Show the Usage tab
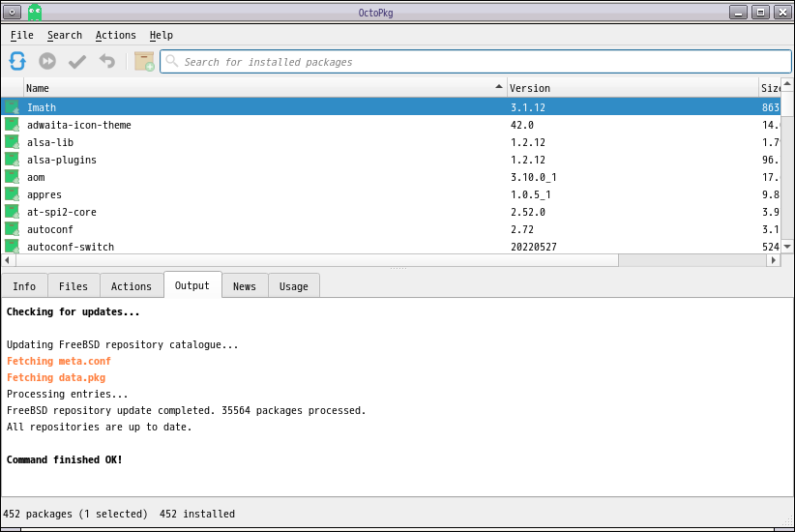Image resolution: width=795 pixels, height=532 pixels. (293, 286)
